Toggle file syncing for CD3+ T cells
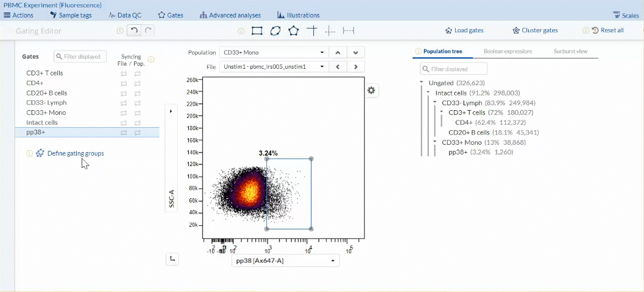This screenshot has height=292, width=644. click(124, 74)
